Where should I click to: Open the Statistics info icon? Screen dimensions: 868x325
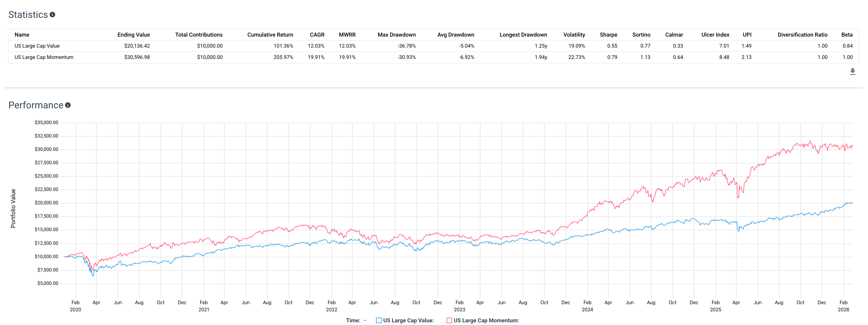(x=52, y=15)
